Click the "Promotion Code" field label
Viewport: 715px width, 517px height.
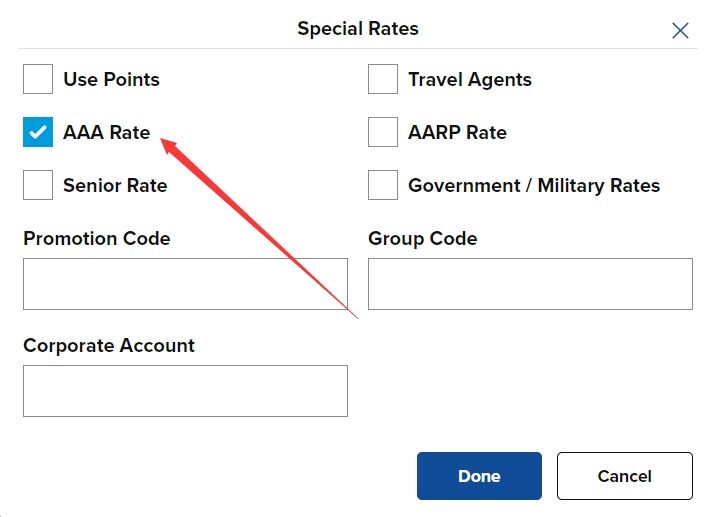97,238
